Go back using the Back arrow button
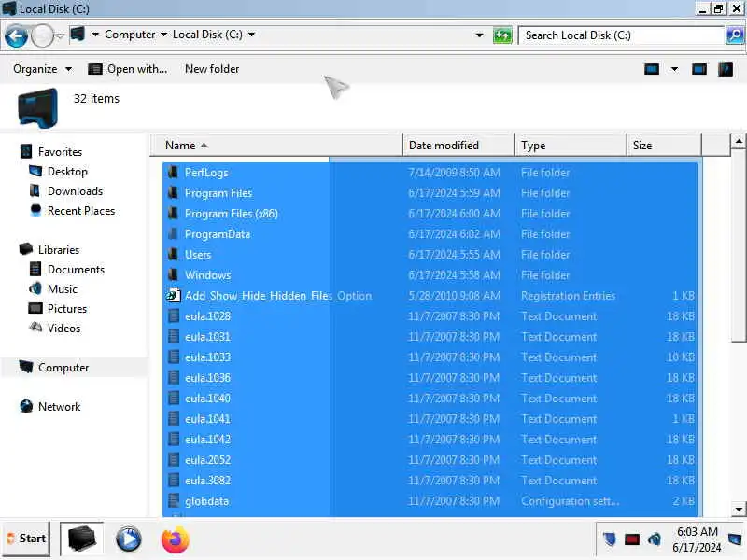The height and width of the screenshot is (560, 747). tap(16, 36)
